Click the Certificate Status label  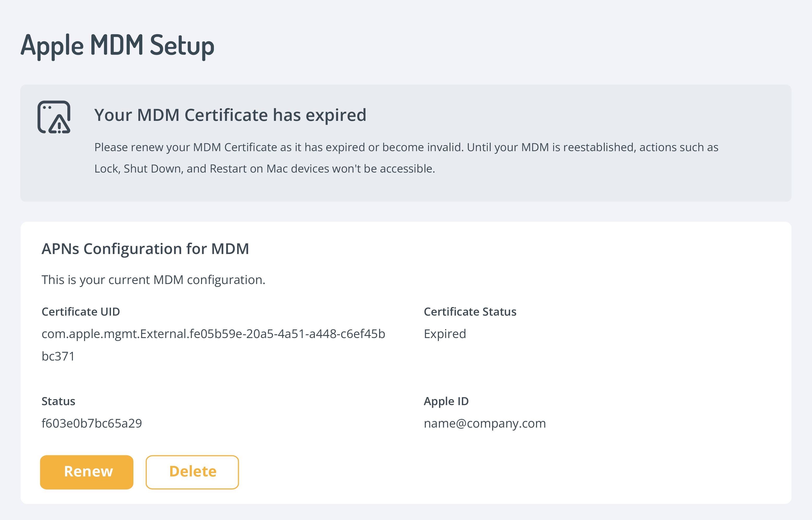point(470,312)
